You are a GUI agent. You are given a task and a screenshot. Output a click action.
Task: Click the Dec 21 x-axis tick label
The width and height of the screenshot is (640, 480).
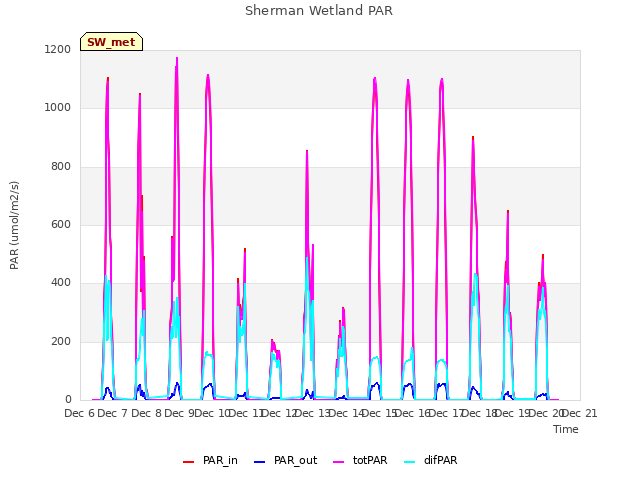580,413
